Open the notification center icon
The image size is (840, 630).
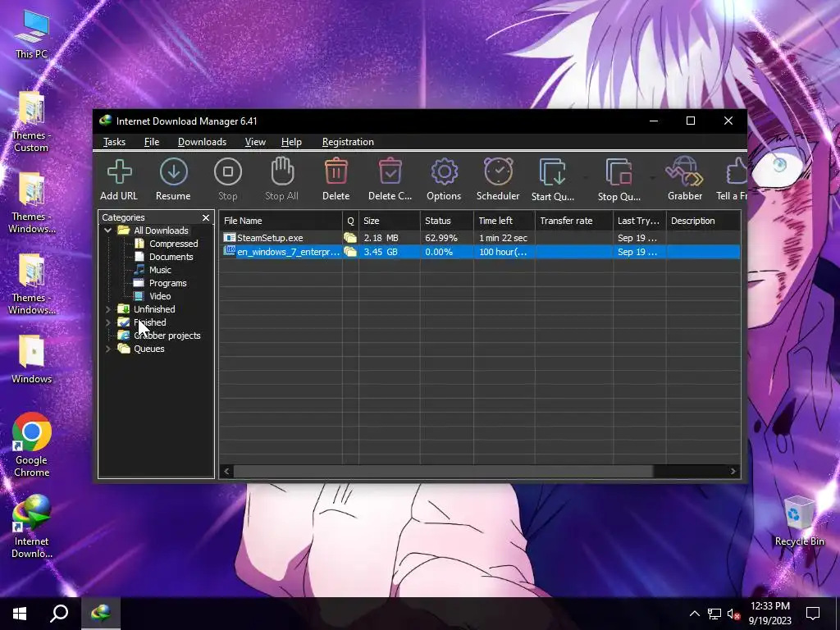click(813, 614)
